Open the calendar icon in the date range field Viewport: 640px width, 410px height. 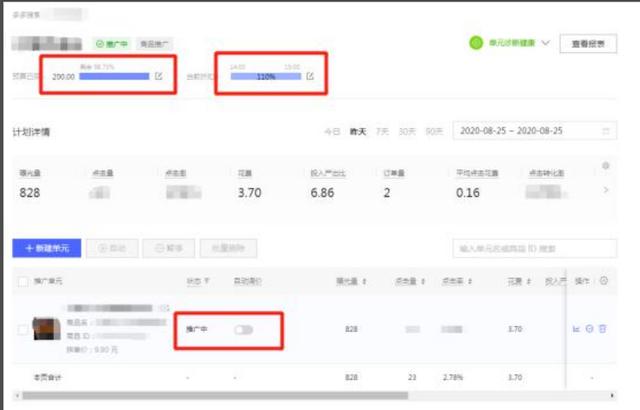(x=606, y=131)
